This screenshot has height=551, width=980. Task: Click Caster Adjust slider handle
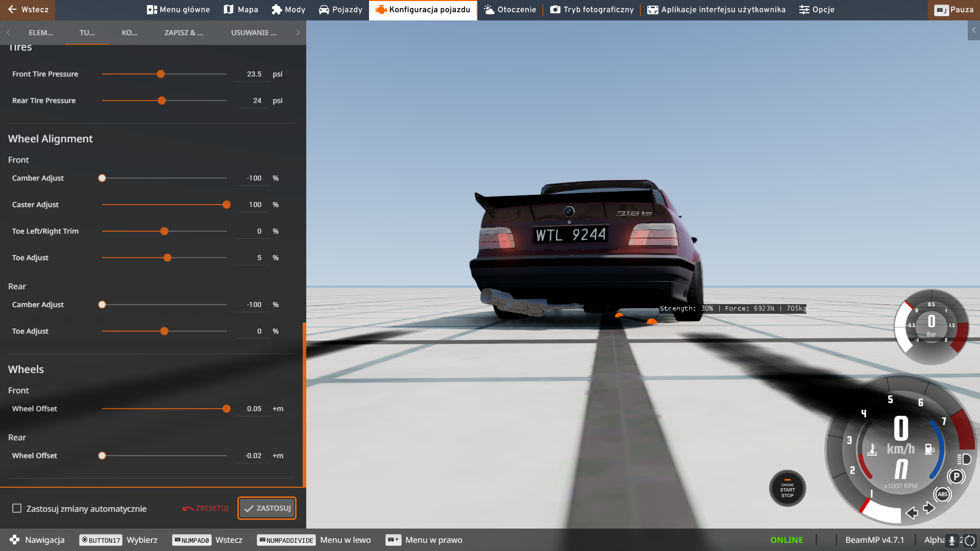tap(227, 205)
